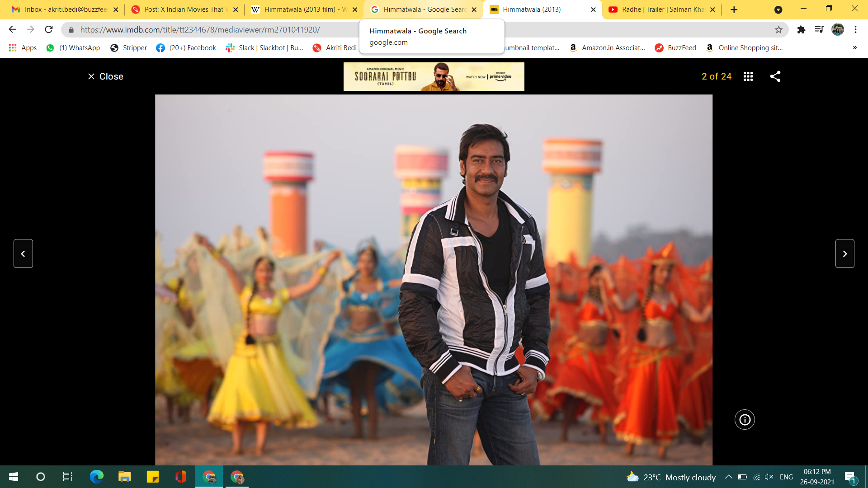This screenshot has height=488, width=868.
Task: Unmute the speaker volume icon
Action: (x=769, y=477)
